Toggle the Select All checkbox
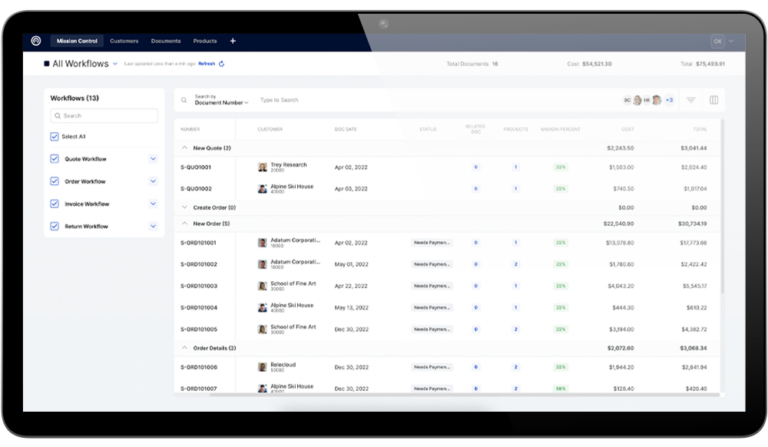This screenshot has width=768, height=447. (x=54, y=137)
